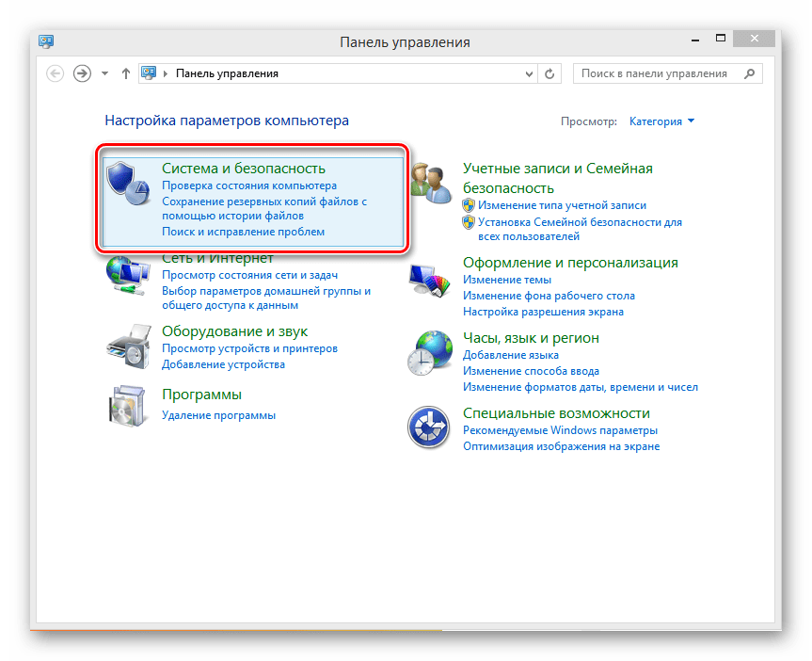Open the Clock, Language and Region icon
812x661 pixels.
point(429,352)
